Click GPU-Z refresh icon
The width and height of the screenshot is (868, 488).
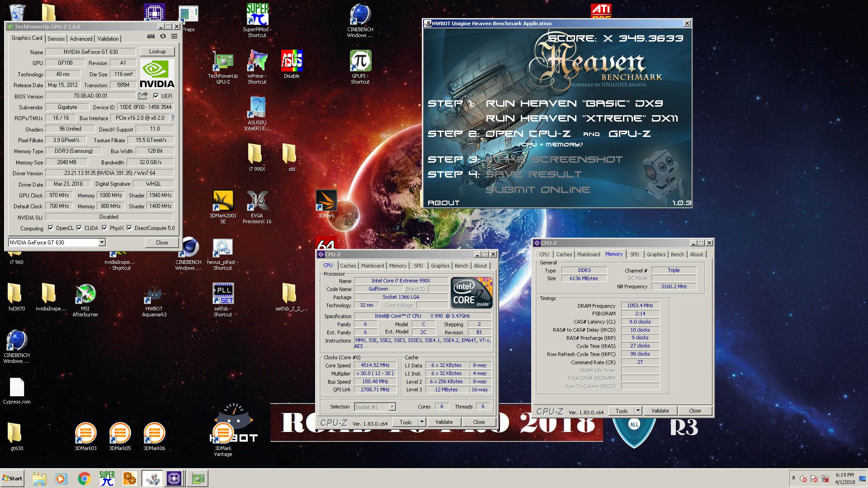(x=163, y=37)
